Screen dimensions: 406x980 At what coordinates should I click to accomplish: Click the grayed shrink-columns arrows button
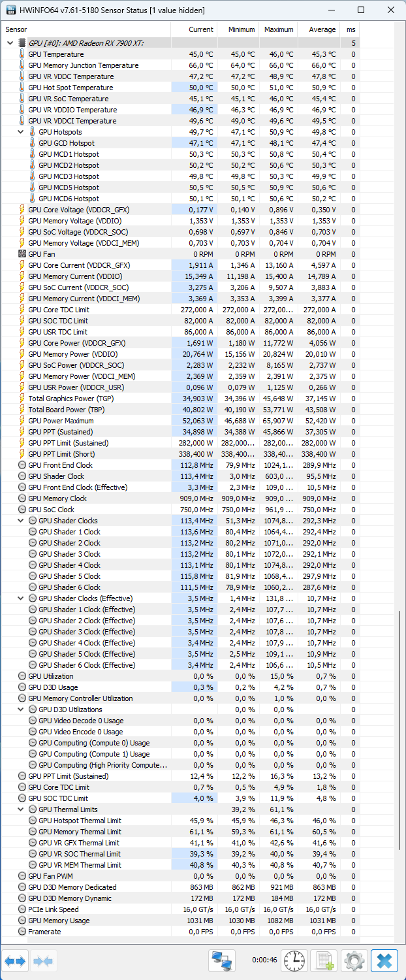coord(43,961)
